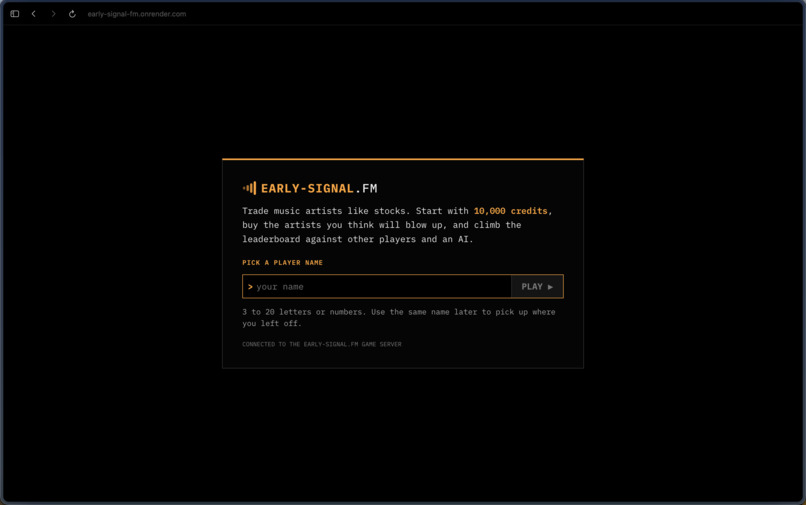Go back with the browser arrow
The height and width of the screenshot is (505, 806).
pos(34,14)
